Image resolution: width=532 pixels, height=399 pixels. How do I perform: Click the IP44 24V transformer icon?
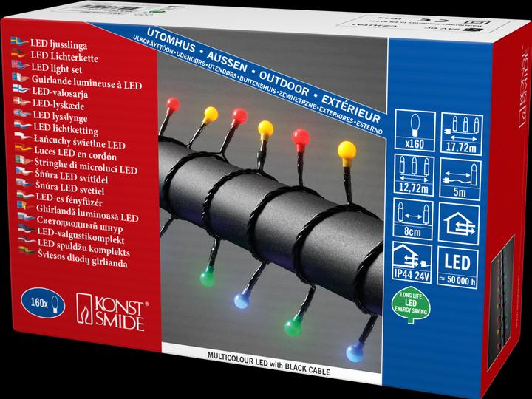point(412,262)
